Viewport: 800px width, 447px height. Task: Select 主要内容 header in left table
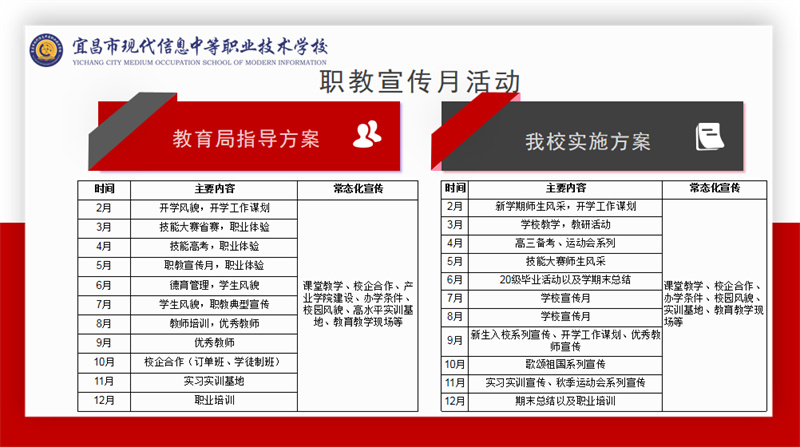214,189
